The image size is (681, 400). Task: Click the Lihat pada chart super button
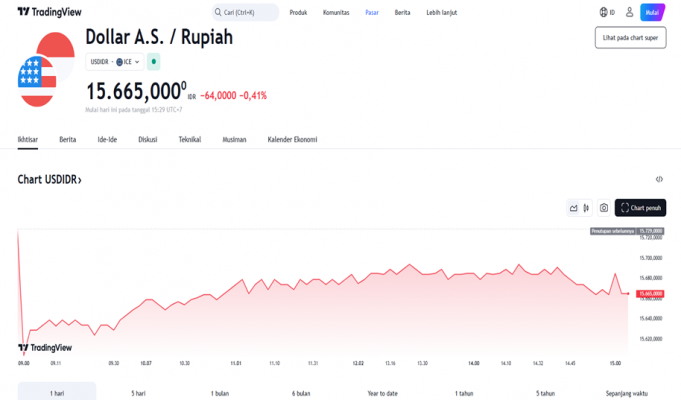click(630, 38)
